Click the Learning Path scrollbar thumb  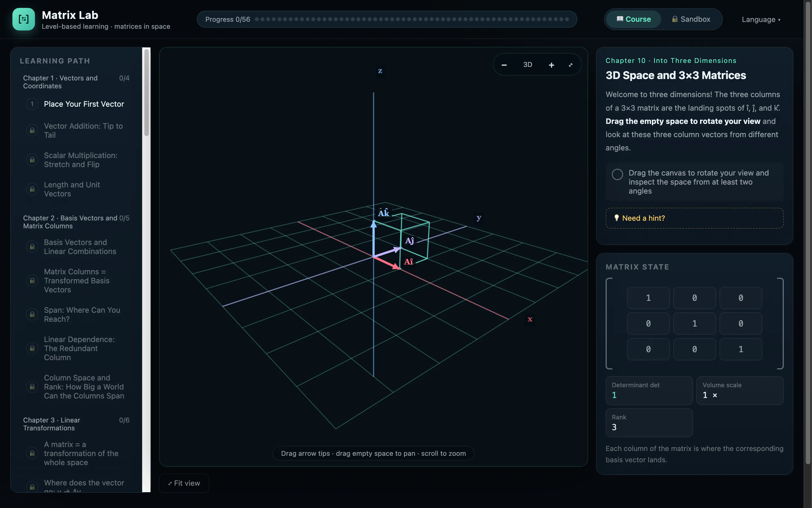pos(146,92)
